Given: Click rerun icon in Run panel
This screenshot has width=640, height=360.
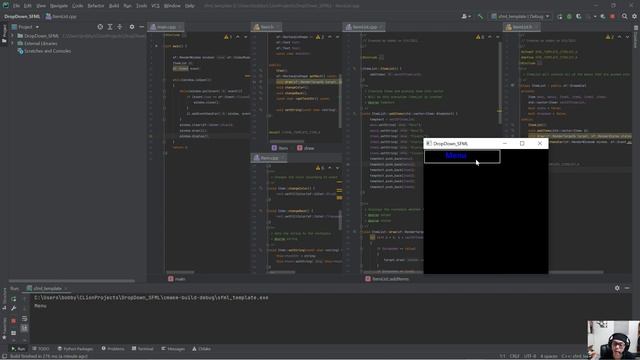Looking at the screenshot, I should pyautogui.click(x=13, y=299).
